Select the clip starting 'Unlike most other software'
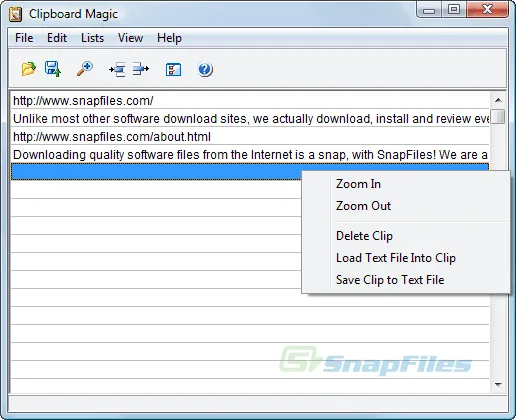Screen dimensions: 516x420 click(x=250, y=119)
